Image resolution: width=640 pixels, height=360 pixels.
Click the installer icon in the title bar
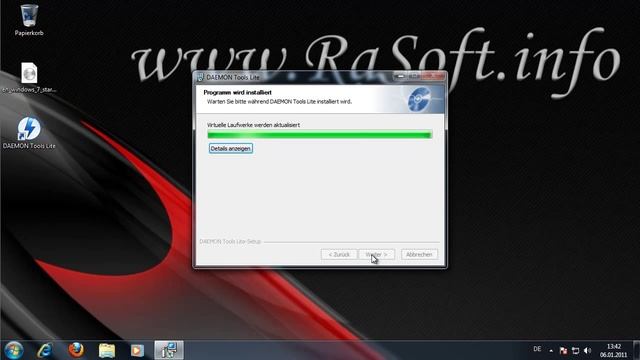(200, 77)
